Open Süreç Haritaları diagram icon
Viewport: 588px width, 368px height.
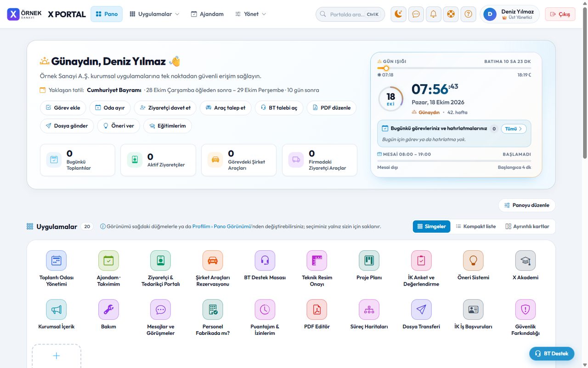point(369,310)
